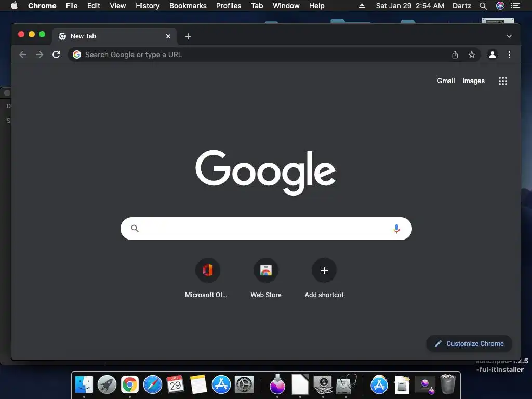Open the three-dot Chrome menu
This screenshot has width=532, height=399.
tap(509, 55)
